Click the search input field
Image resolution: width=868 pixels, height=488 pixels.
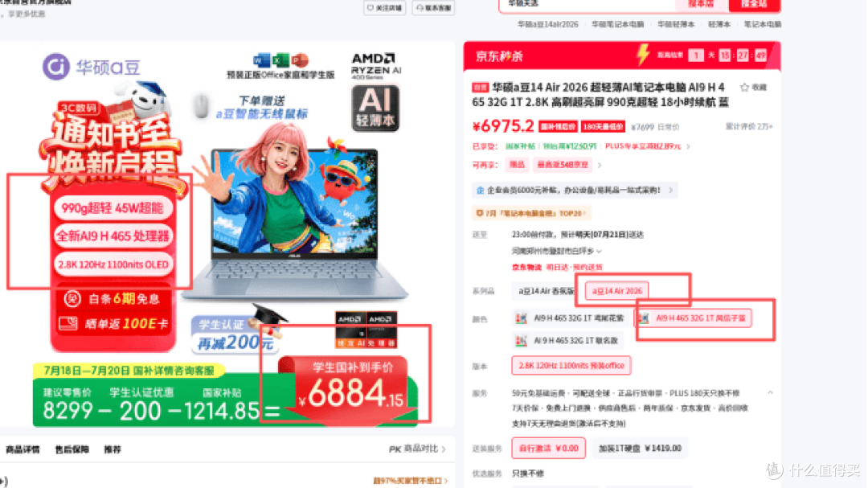pyautogui.click(x=587, y=5)
